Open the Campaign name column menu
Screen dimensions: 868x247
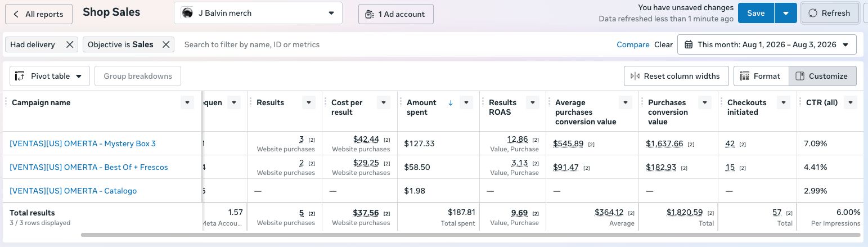tap(187, 102)
